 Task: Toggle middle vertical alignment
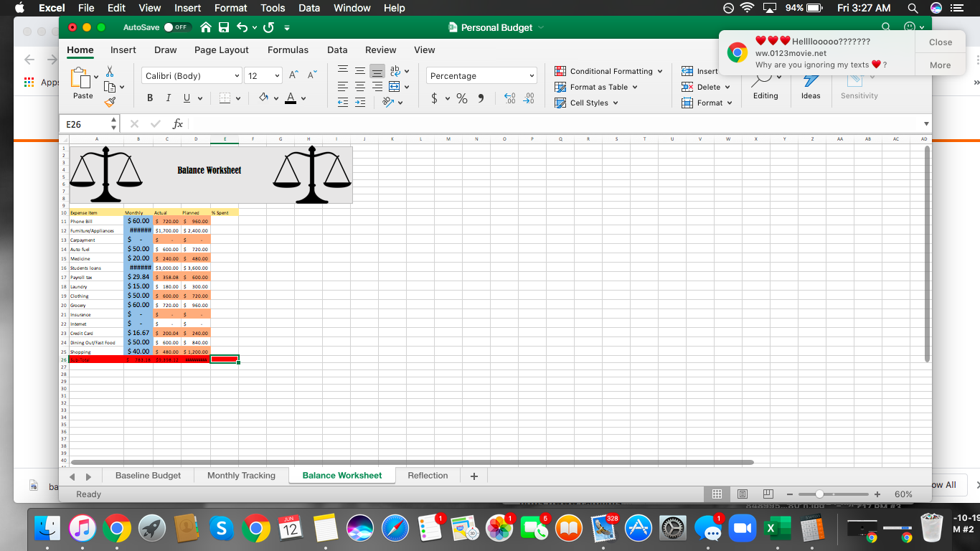[360, 71]
